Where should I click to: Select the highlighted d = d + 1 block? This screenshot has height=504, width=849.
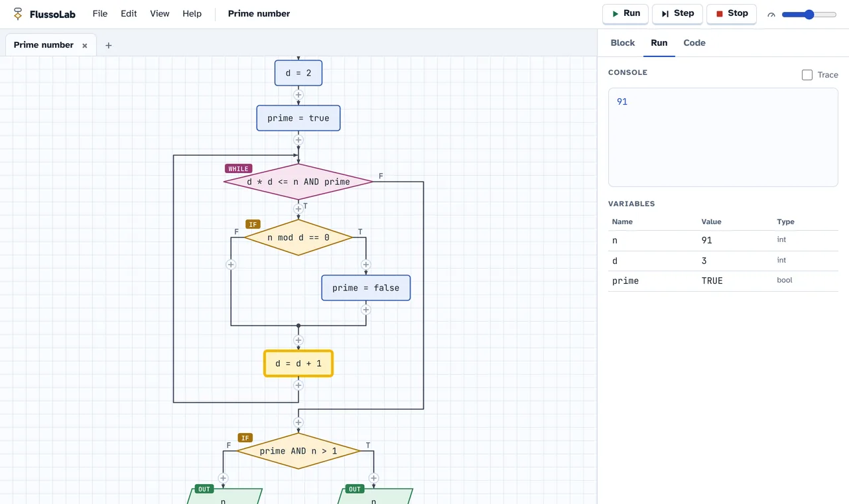pyautogui.click(x=298, y=363)
